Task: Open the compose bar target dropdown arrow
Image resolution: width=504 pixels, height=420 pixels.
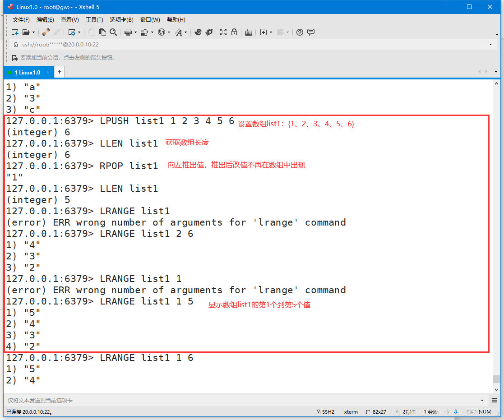Action: pyautogui.click(x=482, y=401)
